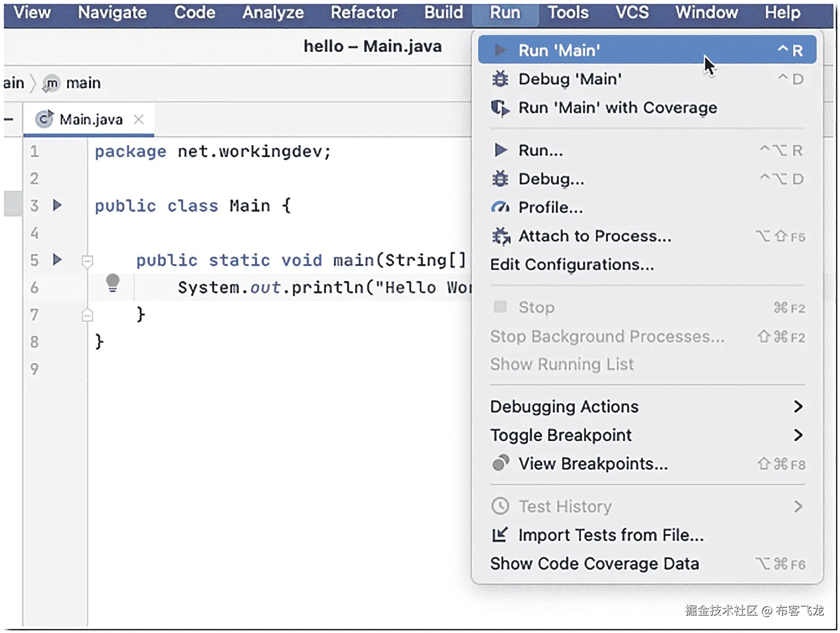Click the 'out' field on line 6

(x=265, y=288)
